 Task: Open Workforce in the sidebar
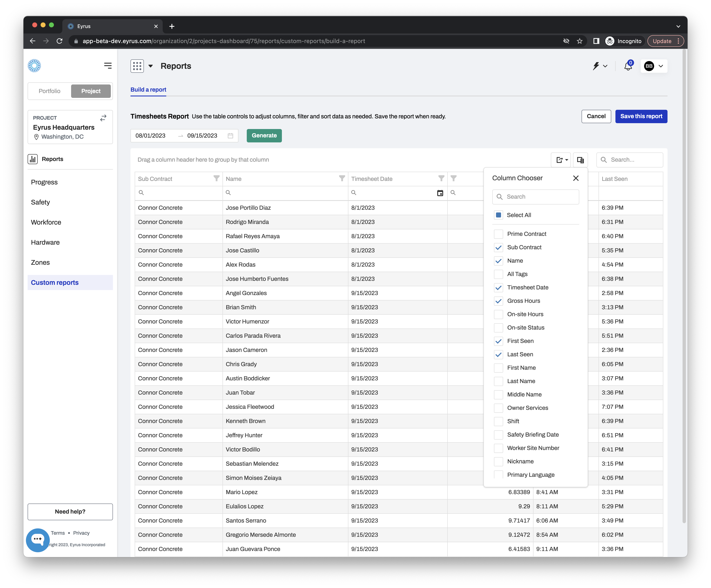tap(46, 222)
